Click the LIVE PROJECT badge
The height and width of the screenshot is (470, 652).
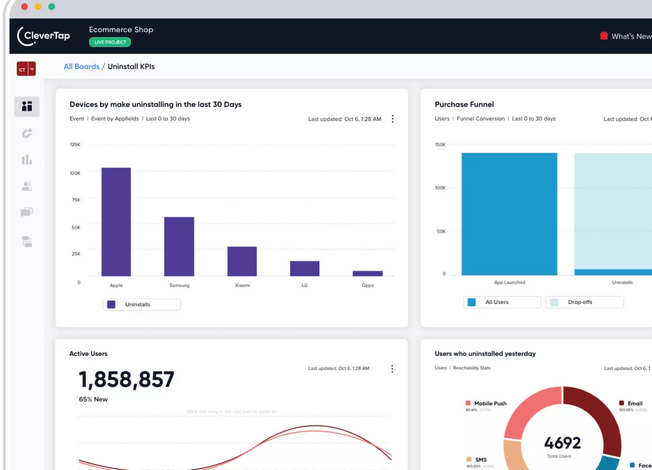110,42
